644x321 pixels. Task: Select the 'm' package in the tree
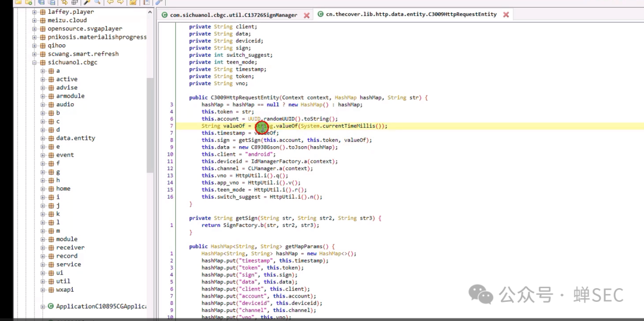pos(58,231)
